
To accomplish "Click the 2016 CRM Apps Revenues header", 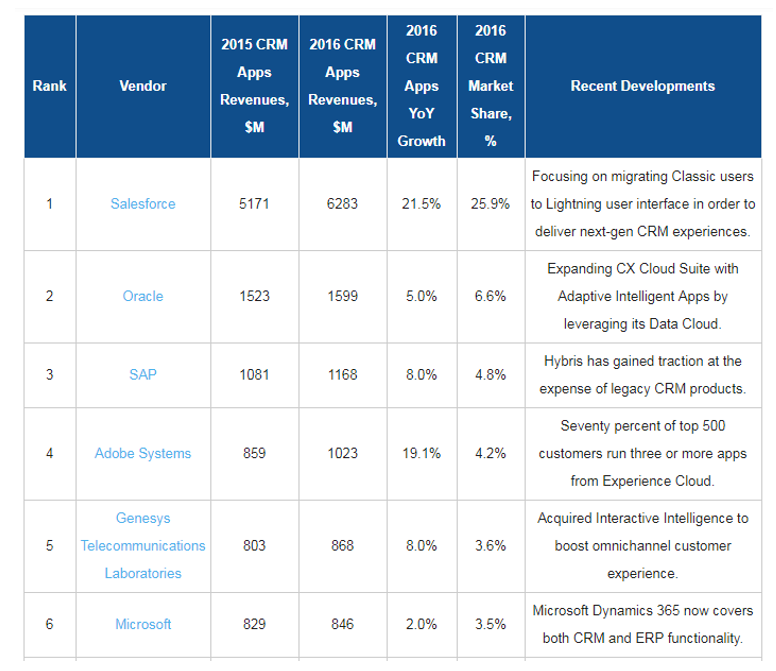I will (342, 86).
